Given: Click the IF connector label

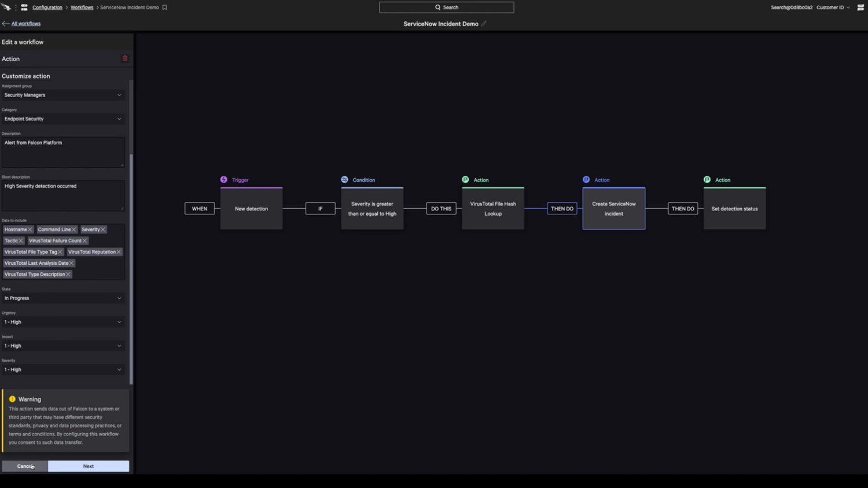Looking at the screenshot, I should pyautogui.click(x=321, y=209).
